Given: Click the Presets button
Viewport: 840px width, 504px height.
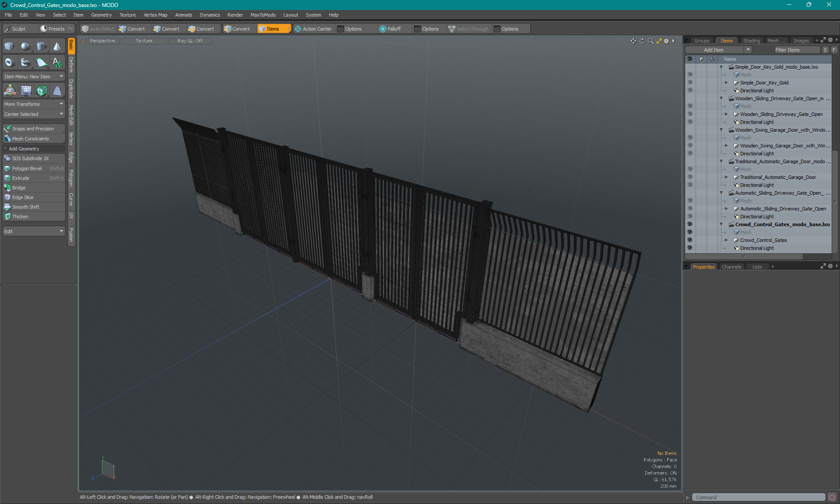Looking at the screenshot, I should (x=57, y=29).
